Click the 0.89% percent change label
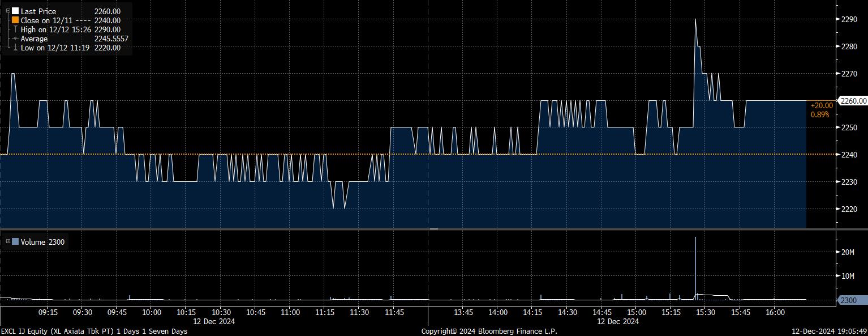Screen dimensions: 868x336 (820, 114)
